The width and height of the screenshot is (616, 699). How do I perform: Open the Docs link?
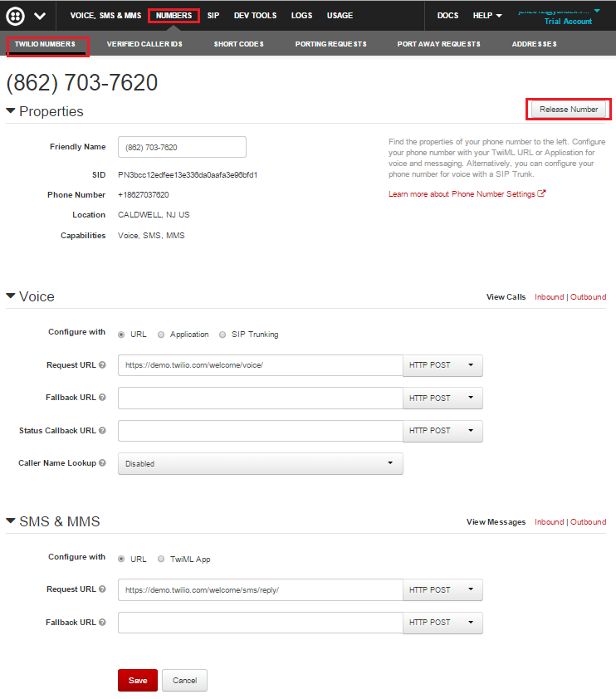(447, 16)
